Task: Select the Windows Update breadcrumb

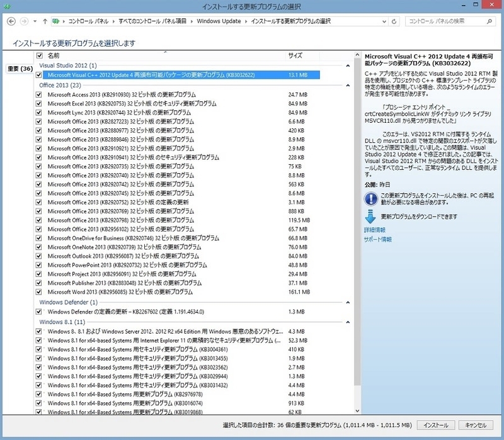Action: pos(219,21)
